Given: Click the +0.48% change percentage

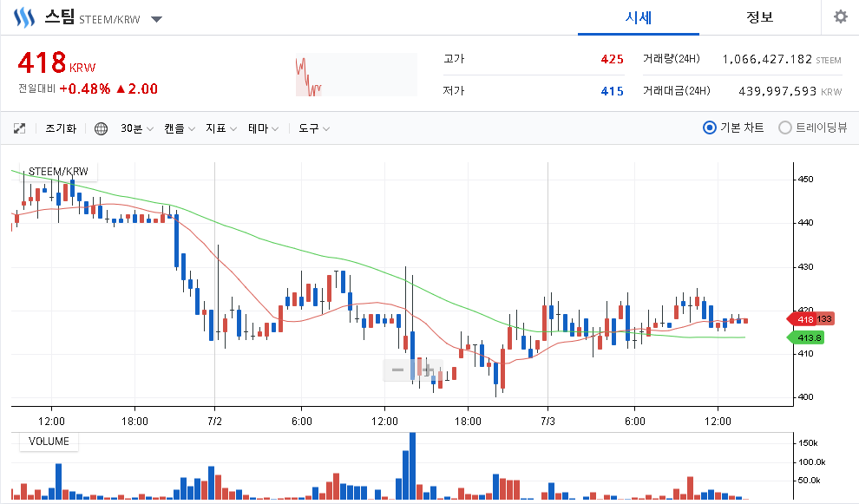Looking at the screenshot, I should click(85, 88).
